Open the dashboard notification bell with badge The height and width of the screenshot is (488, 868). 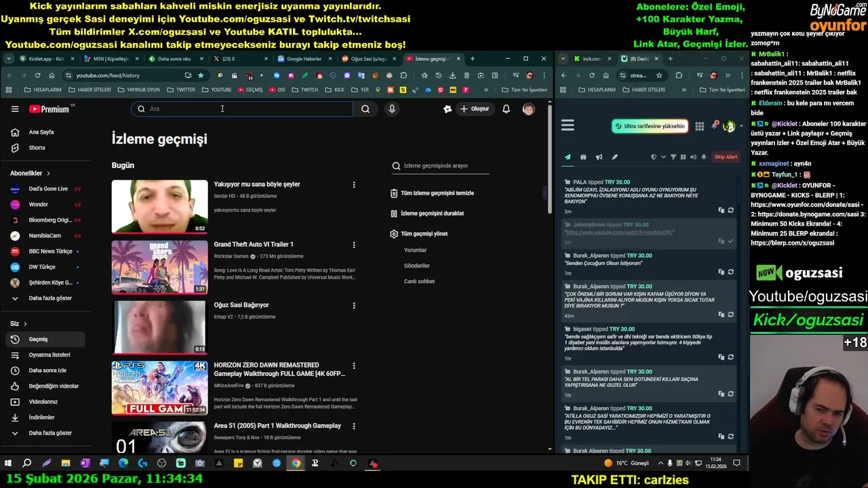(714, 125)
